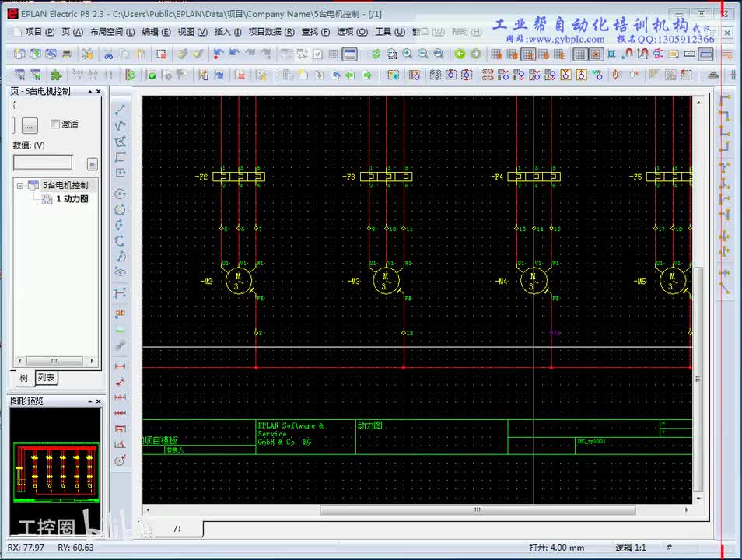The width and height of the screenshot is (742, 560).
Task: Click the canvas horizontal scrollbar thumb
Action: click(x=478, y=509)
